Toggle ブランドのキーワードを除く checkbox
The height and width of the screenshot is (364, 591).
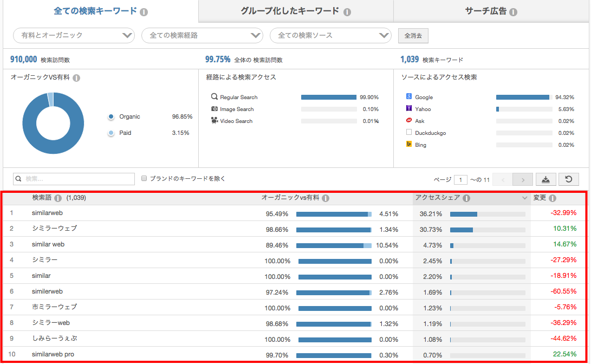(x=144, y=178)
